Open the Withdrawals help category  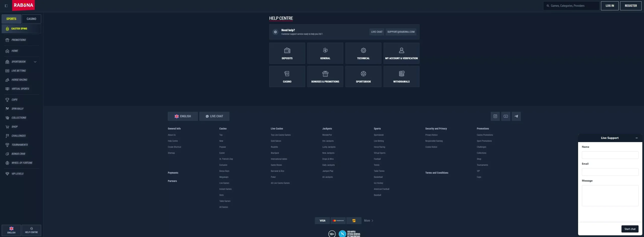pos(401,77)
